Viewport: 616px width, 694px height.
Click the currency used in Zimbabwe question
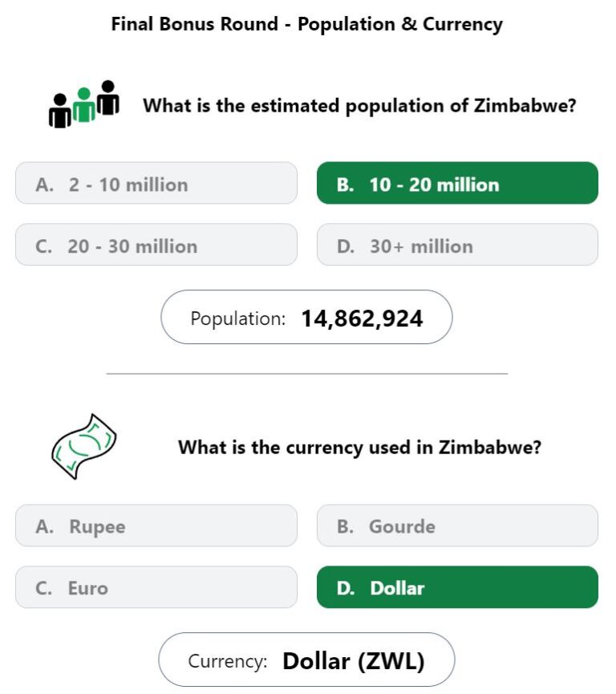point(359,448)
